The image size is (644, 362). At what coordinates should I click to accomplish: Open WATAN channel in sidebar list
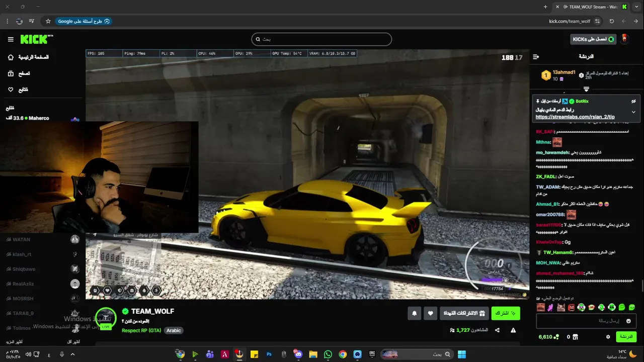click(x=42, y=240)
